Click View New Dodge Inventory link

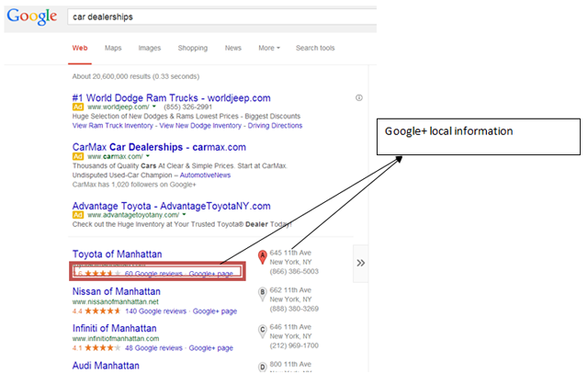(200, 126)
